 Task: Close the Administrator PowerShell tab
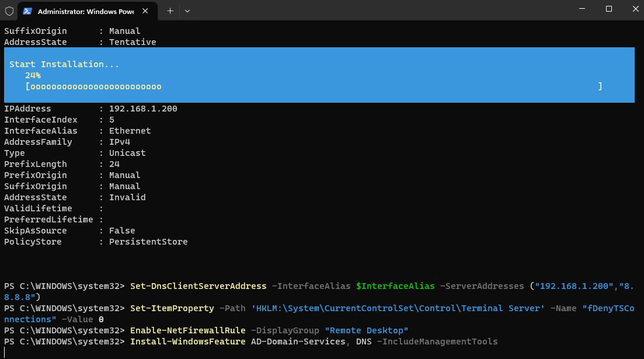point(144,11)
